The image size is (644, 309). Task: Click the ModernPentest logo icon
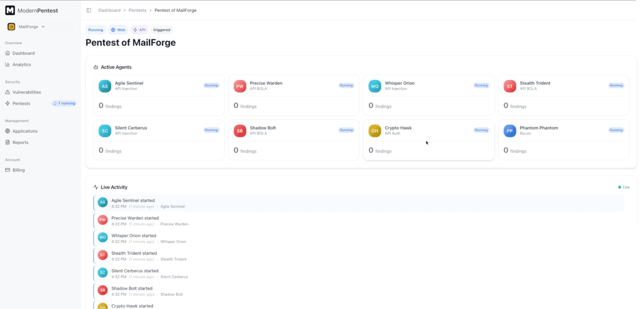10,11
